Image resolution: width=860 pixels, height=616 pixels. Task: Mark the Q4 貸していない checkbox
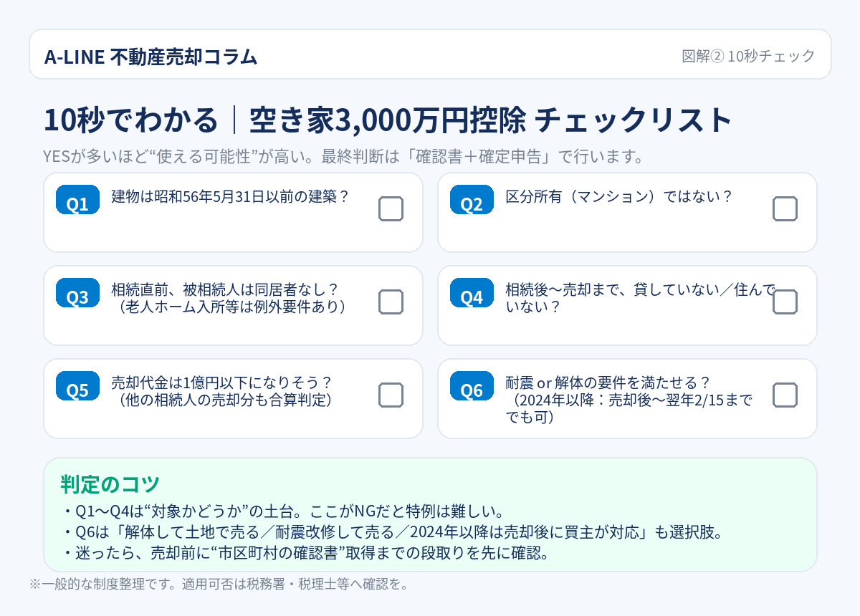click(785, 302)
